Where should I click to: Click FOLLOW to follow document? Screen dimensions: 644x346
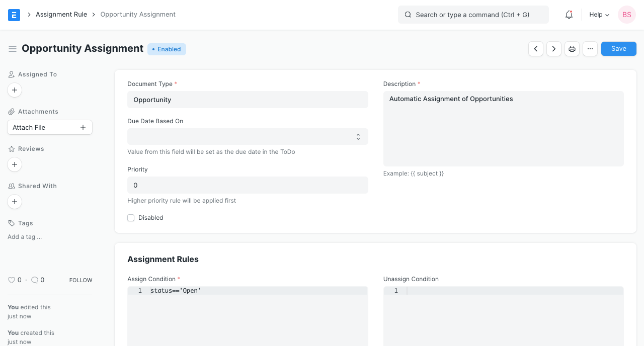80,280
